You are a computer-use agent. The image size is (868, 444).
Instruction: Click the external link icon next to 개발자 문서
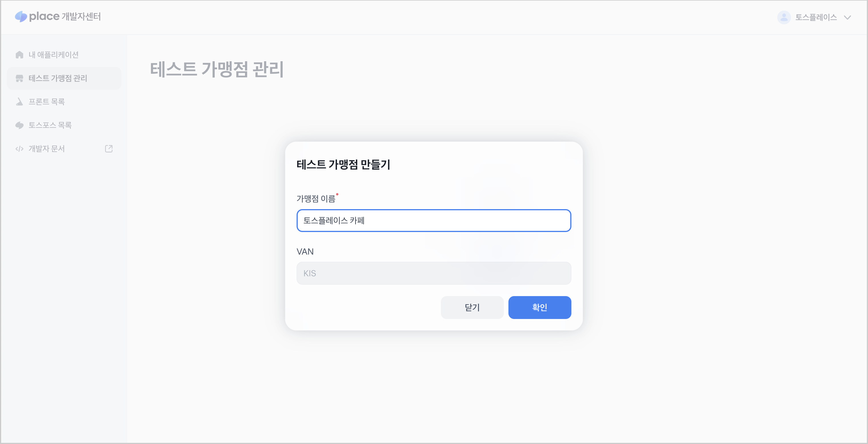tap(108, 149)
